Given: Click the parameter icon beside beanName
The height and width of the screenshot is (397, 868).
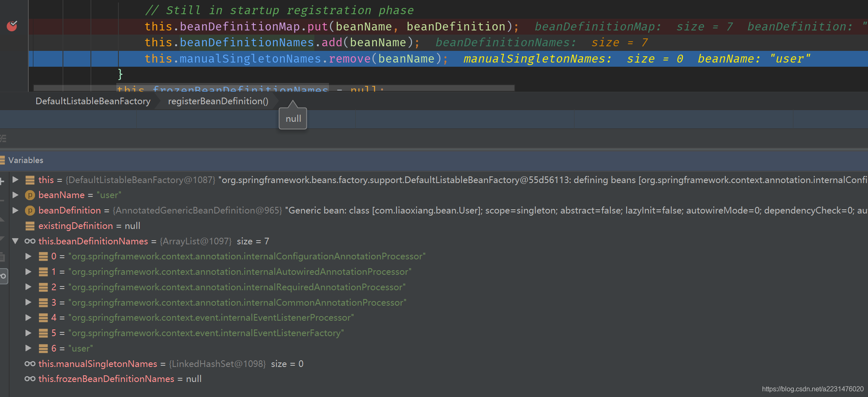Looking at the screenshot, I should [30, 195].
